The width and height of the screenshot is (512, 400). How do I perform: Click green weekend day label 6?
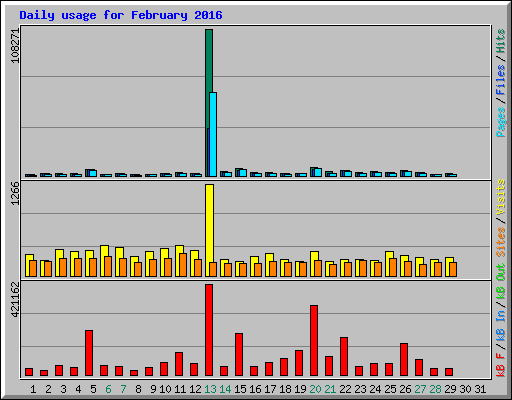(108, 389)
